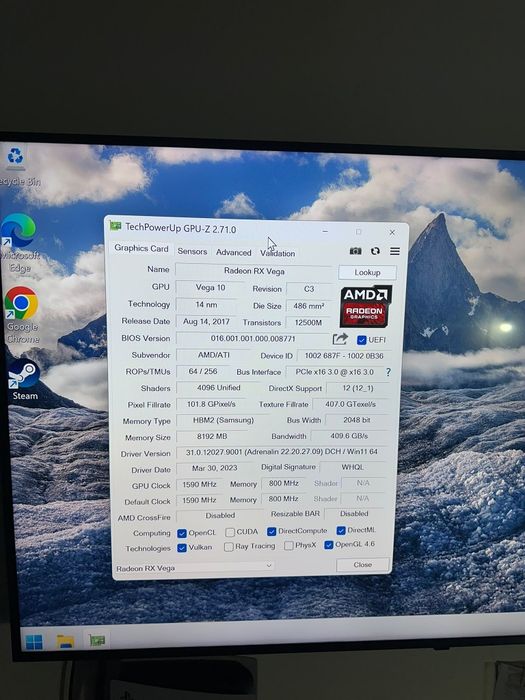Switch to the Sensors tab
Screen dimensions: 525x700
[x=192, y=251]
